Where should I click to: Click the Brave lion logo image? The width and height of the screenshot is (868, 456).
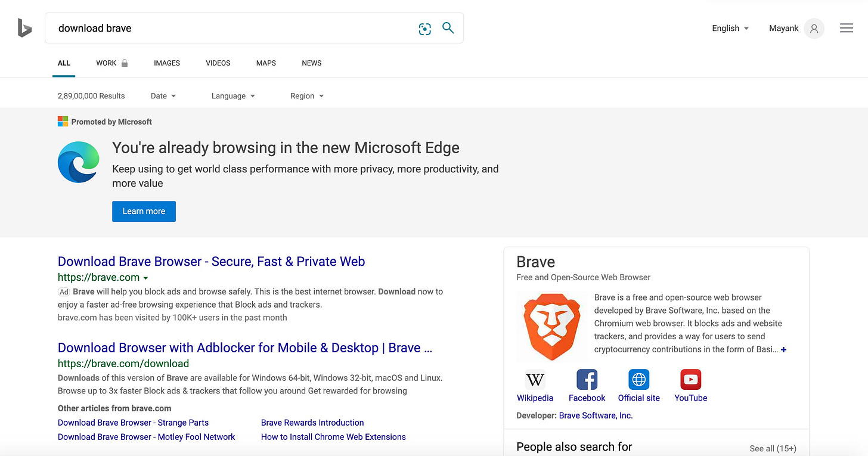point(552,327)
